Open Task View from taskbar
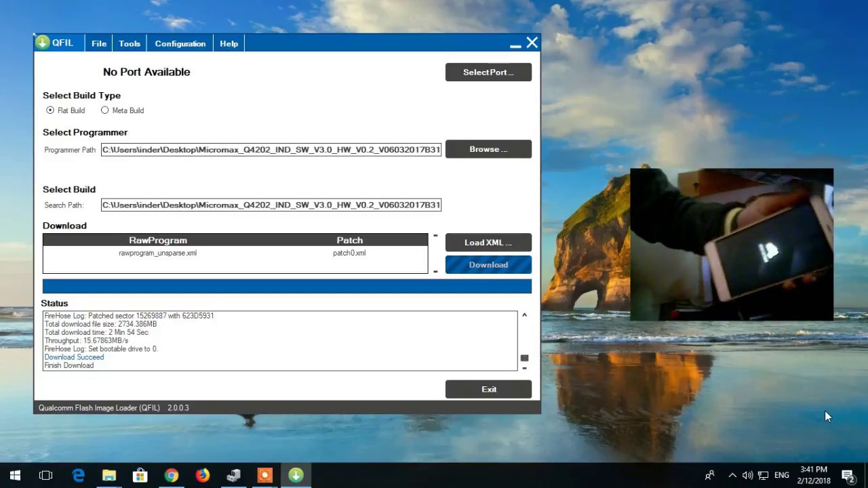 click(46, 475)
